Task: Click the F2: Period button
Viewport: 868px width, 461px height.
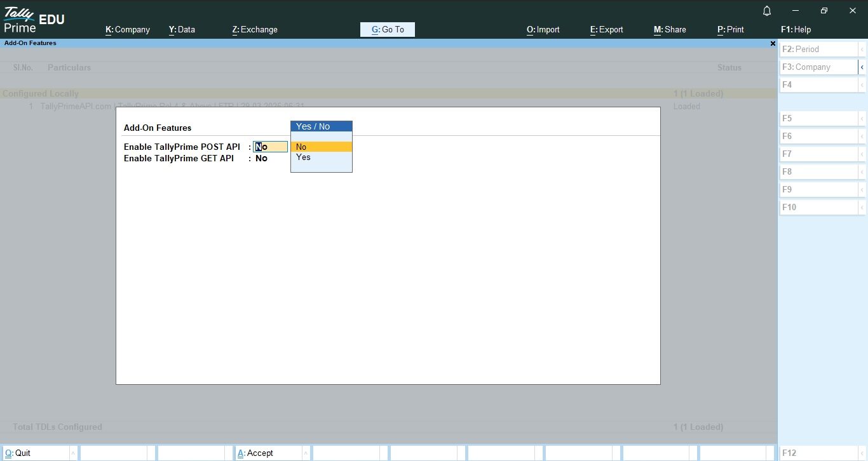Action: tap(819, 49)
